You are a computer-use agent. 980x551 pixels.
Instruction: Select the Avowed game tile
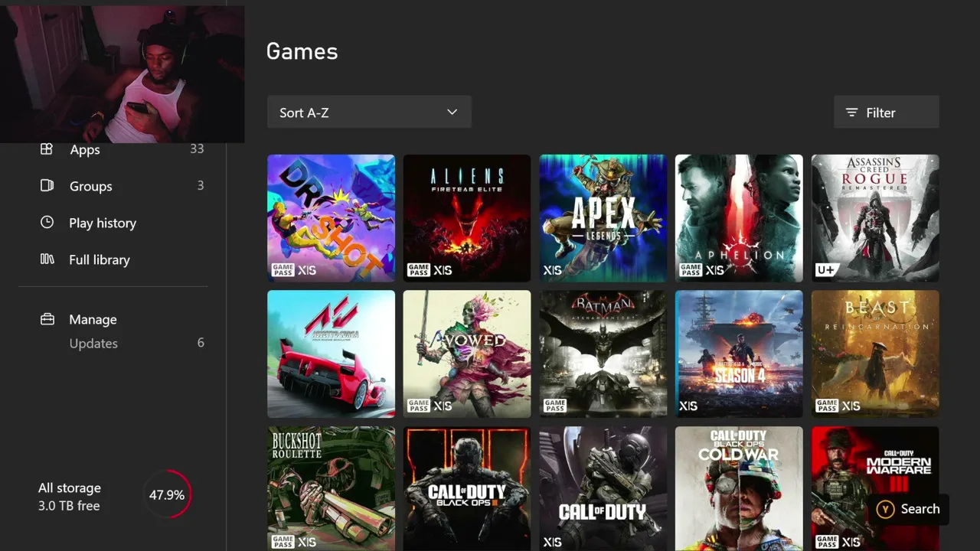(x=467, y=354)
